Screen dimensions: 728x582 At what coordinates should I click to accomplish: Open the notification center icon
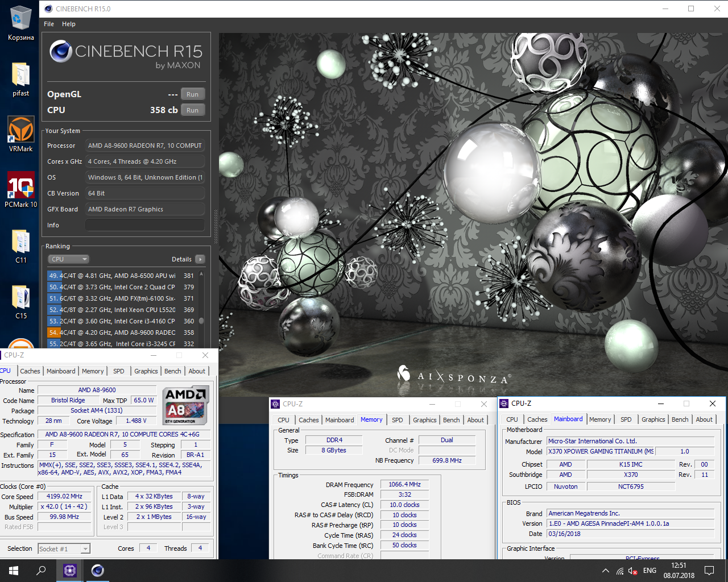709,571
